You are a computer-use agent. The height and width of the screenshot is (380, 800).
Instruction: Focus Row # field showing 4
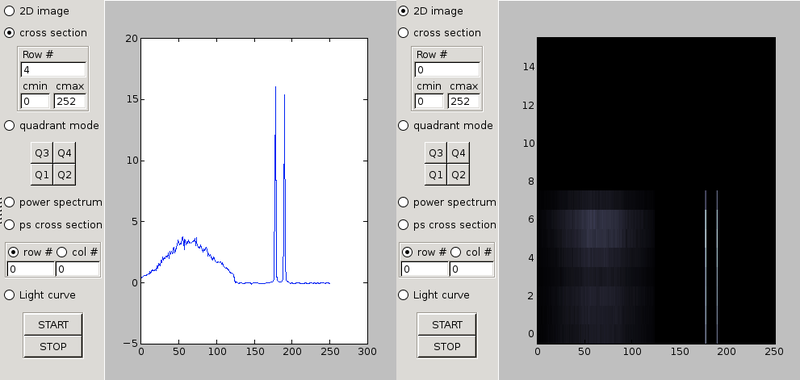pos(53,70)
